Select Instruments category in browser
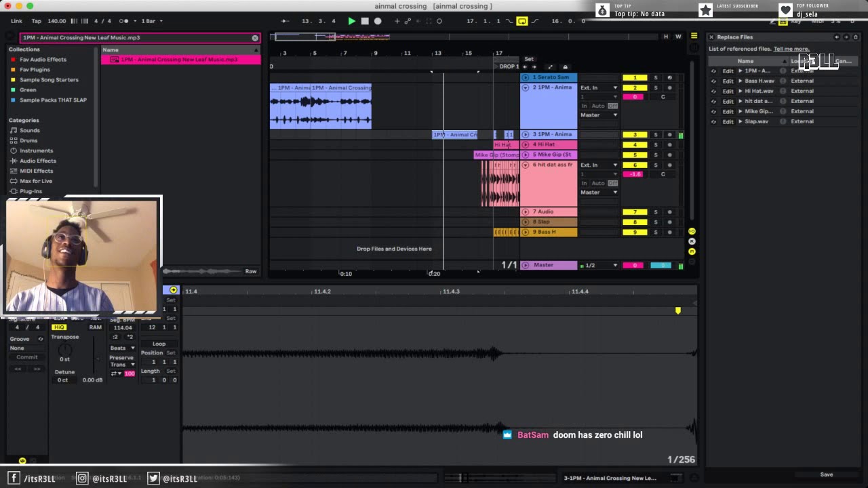This screenshot has width=868, height=488. pyautogui.click(x=36, y=150)
